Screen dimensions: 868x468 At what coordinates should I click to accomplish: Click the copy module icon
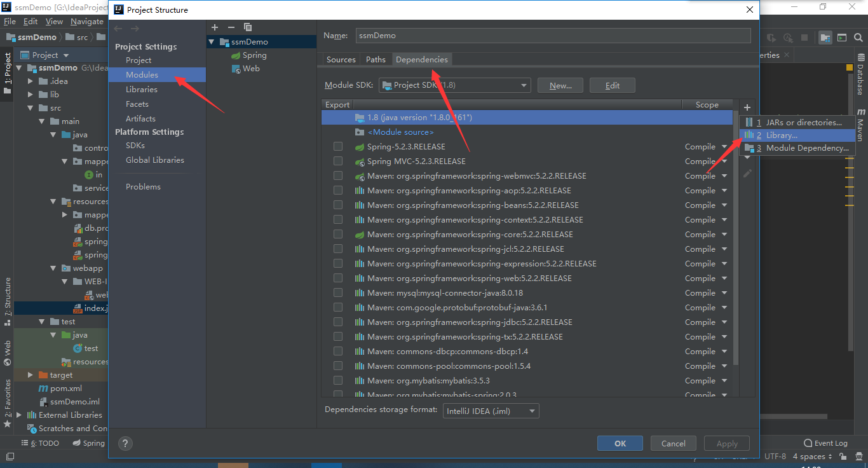(248, 27)
